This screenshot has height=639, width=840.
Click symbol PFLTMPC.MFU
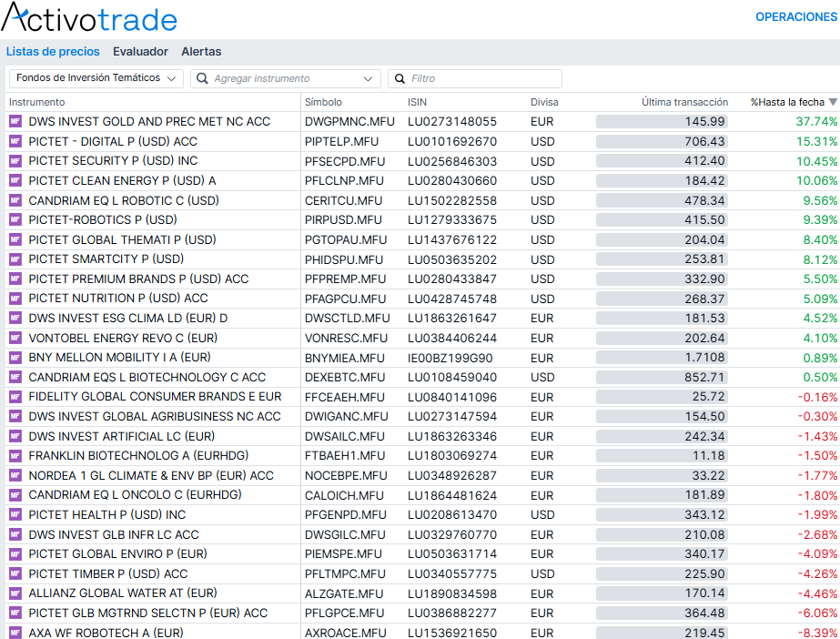(x=345, y=573)
